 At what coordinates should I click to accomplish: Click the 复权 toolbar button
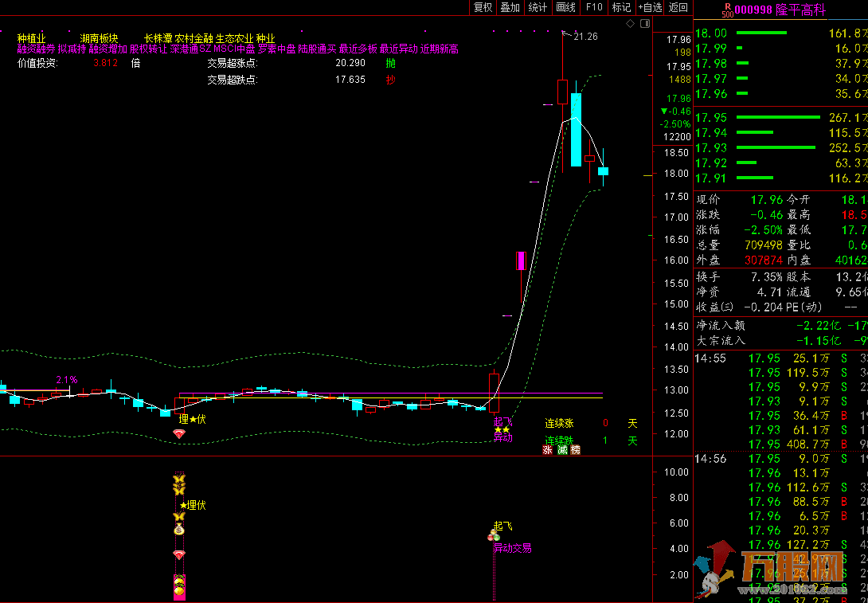pyautogui.click(x=483, y=7)
